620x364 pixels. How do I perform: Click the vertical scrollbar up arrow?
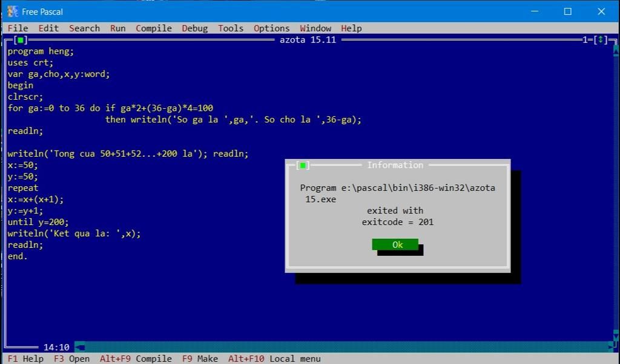click(616, 51)
